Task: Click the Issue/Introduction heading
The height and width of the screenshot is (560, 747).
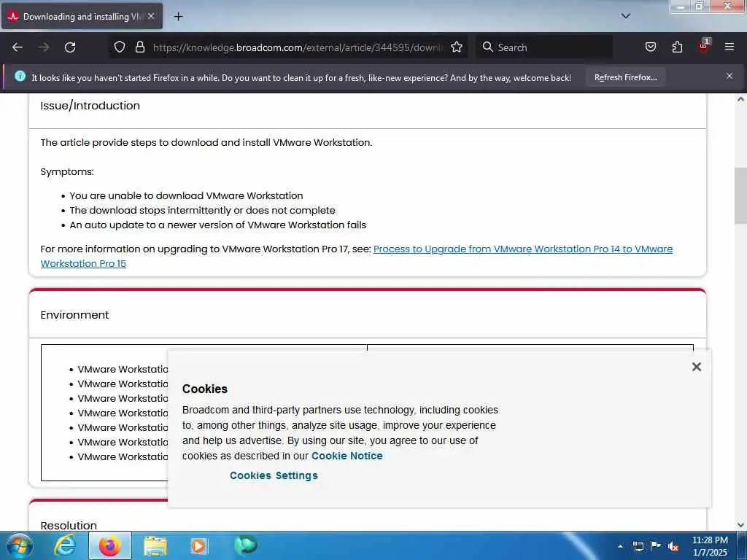Action: click(90, 105)
